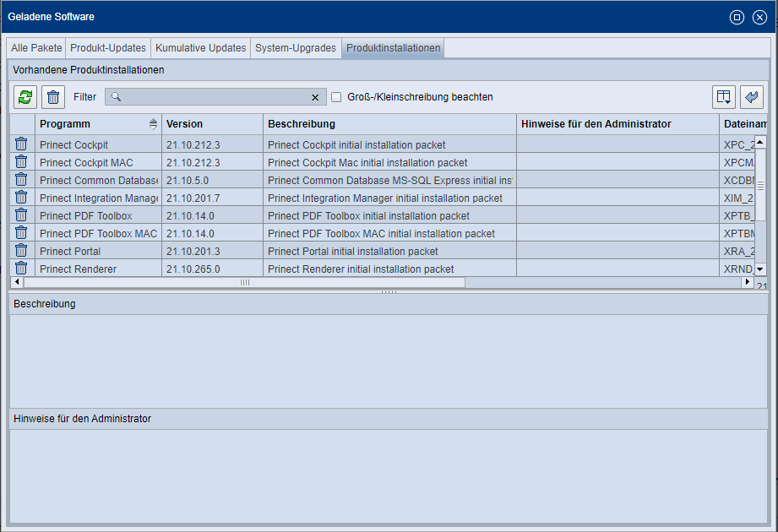778x532 pixels.
Task: Click the toolbar trash delete button
Action: (53, 96)
